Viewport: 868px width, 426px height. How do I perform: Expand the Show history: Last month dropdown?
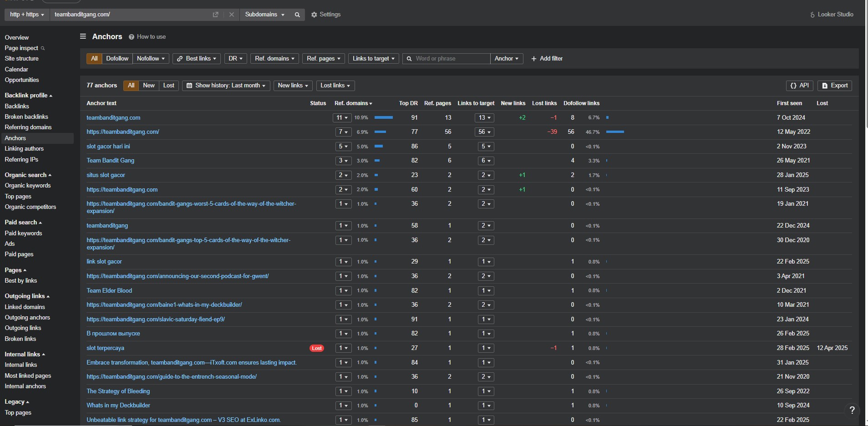point(226,86)
